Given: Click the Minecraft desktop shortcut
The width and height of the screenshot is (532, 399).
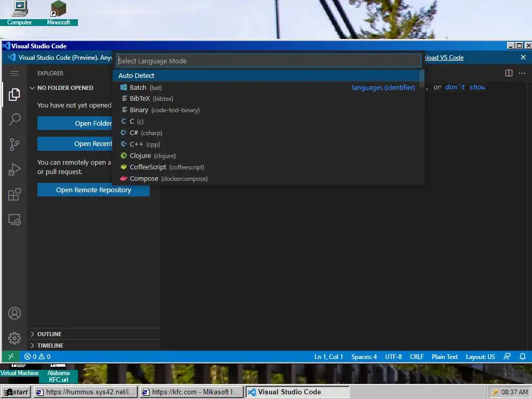Looking at the screenshot, I should [58, 13].
